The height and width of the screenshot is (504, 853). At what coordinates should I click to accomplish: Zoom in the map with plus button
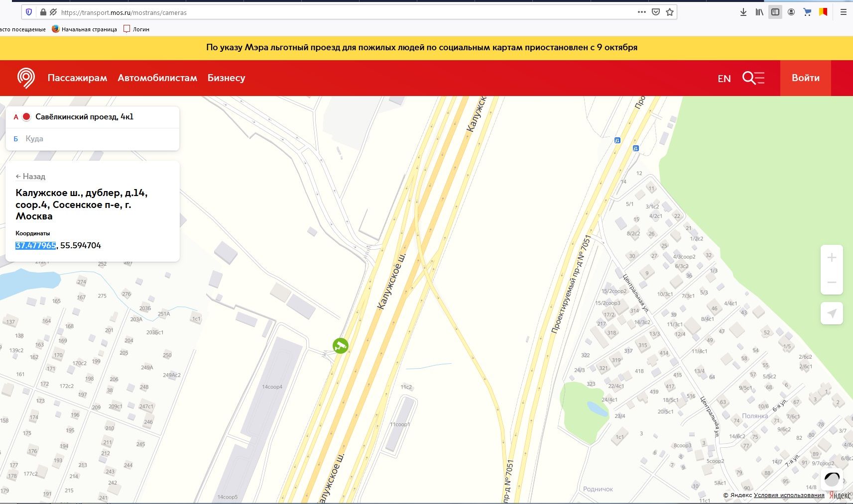832,258
